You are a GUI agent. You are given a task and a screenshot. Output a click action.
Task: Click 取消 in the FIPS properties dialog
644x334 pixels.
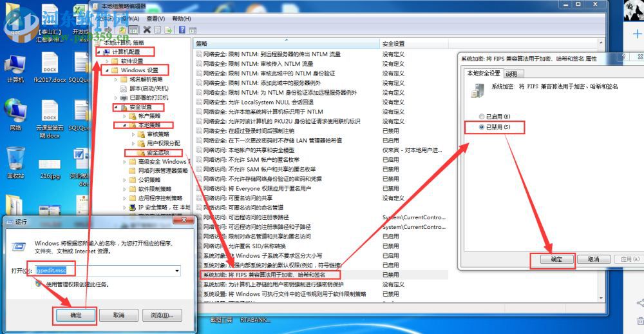click(x=594, y=259)
